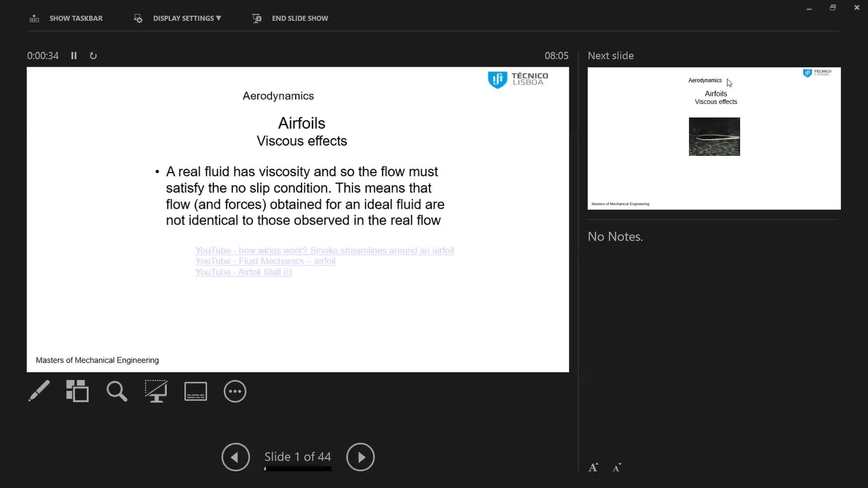This screenshot has width=868, height=488.
Task: Open the See all slides grid view
Action: tap(77, 391)
